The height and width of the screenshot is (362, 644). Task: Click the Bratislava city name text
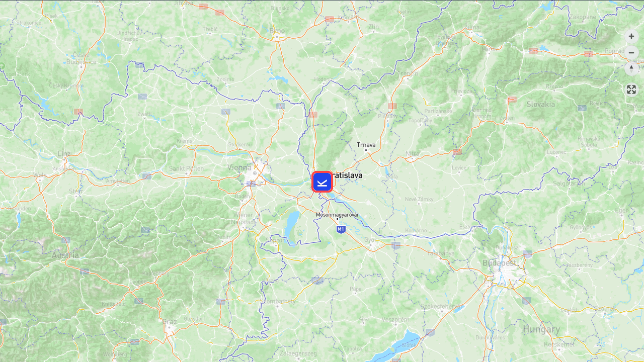[348, 175]
